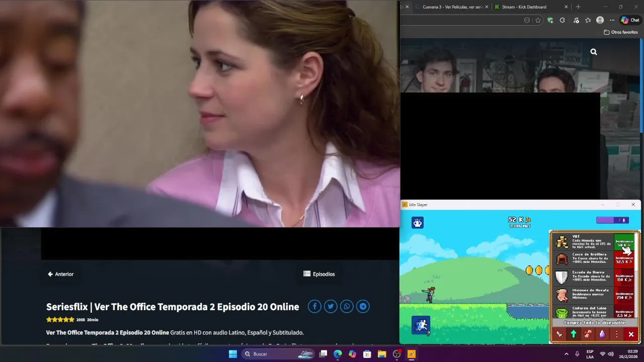Click the Misiones de Novato scroll icon
Image resolution: width=644 pixels, height=362 pixels.
[561, 295]
